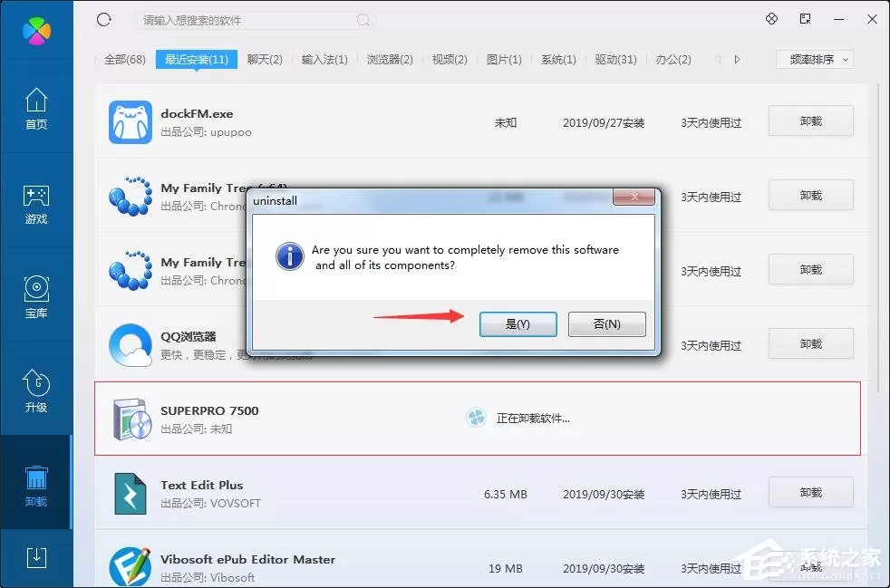Select the 全部(68) tab
This screenshot has height=588, width=890.
click(x=125, y=60)
